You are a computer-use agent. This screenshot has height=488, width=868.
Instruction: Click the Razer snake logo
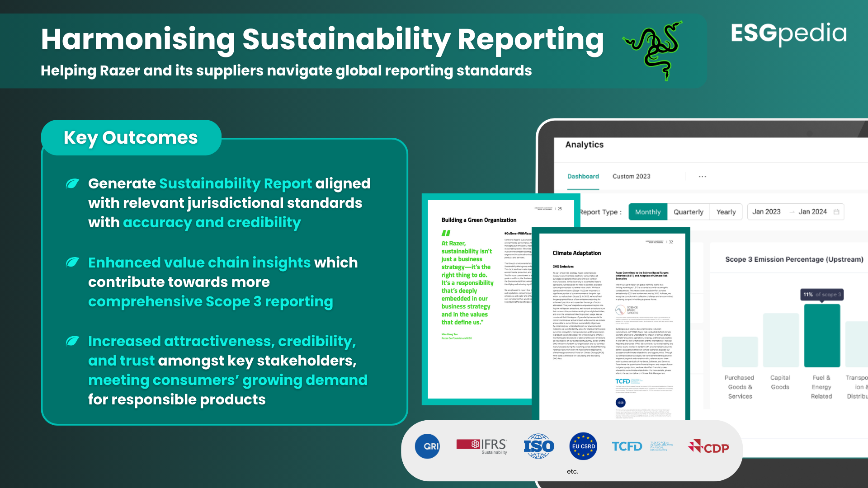tap(653, 51)
